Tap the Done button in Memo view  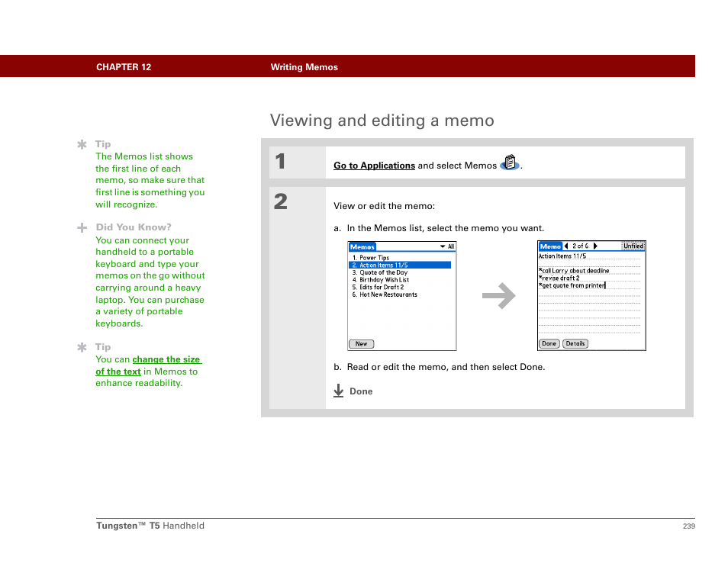pyautogui.click(x=549, y=344)
